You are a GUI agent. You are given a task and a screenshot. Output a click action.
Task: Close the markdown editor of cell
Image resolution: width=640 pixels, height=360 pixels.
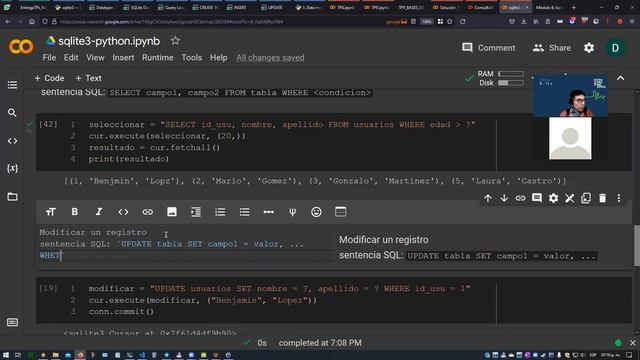coord(569,198)
